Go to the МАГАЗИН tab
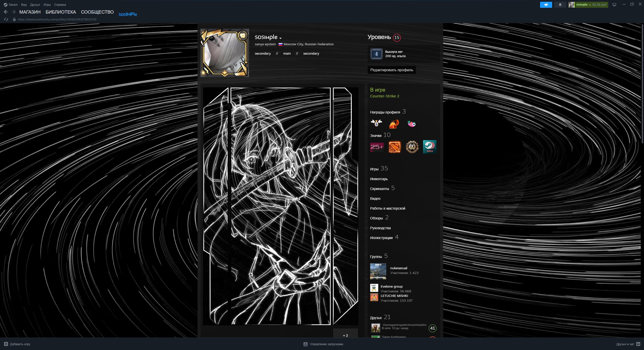This screenshot has width=644, height=350. pos(30,12)
